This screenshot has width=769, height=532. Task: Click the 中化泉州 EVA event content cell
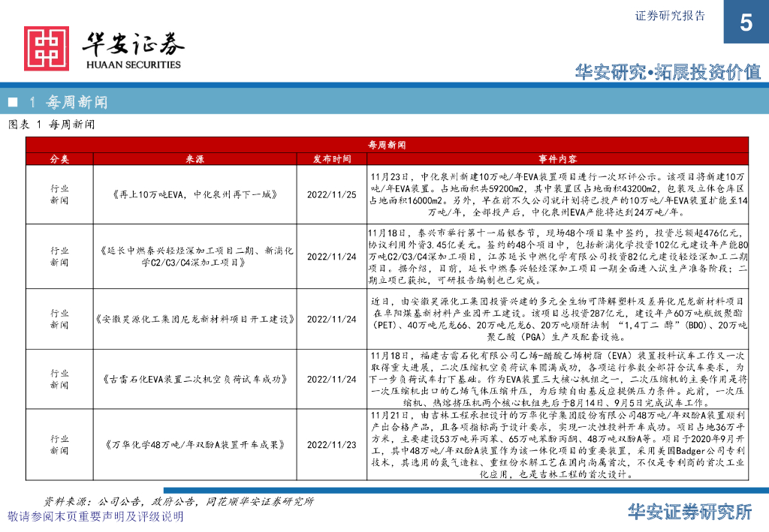(558, 194)
